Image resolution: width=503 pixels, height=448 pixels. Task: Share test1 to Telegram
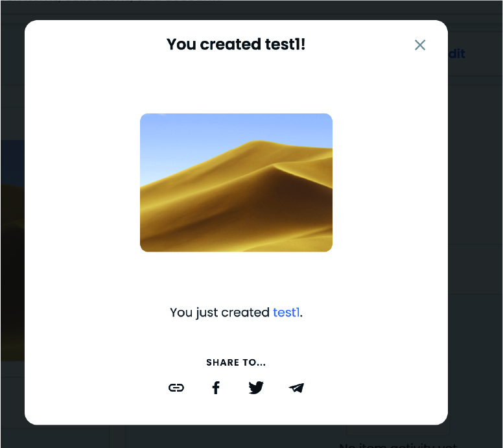tap(296, 388)
